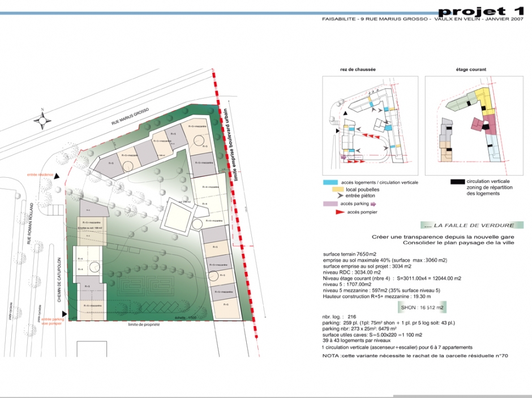Click the black arrow beside "entrée résidence"
Image resolution: width=532 pixels, height=398 pixels.
pos(58,176)
